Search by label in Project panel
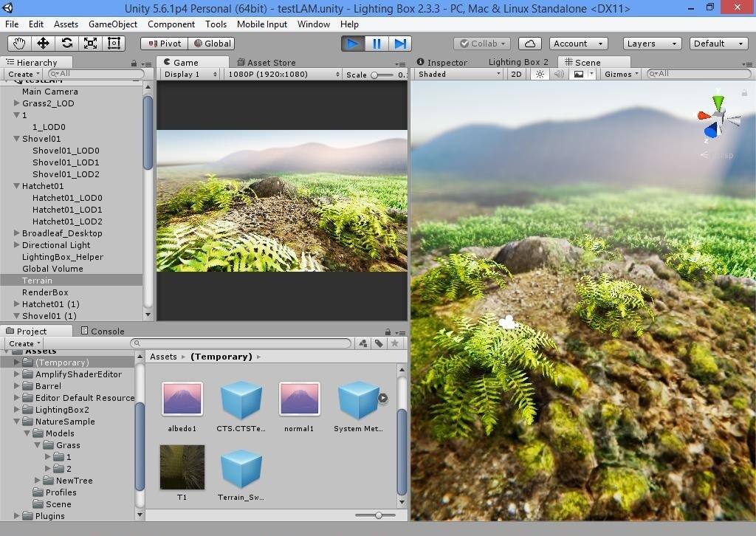Screen dimensions: 756x536 pyautogui.click(x=379, y=343)
